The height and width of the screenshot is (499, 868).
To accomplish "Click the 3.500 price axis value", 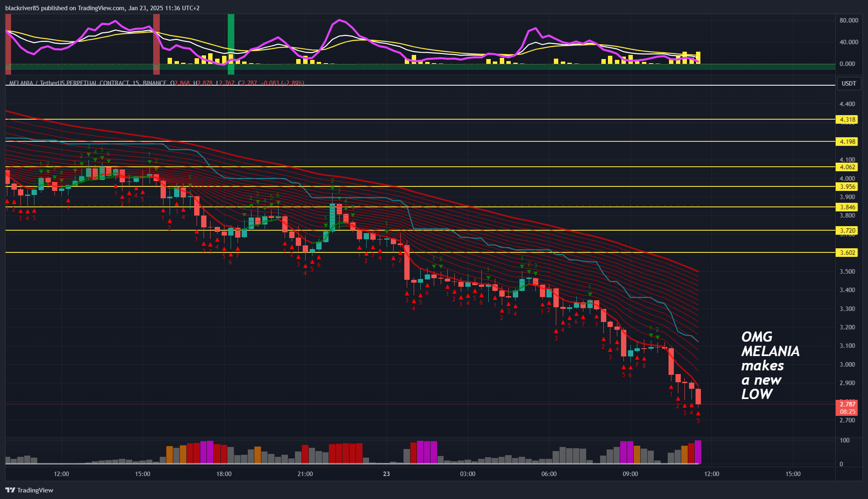I will (847, 272).
